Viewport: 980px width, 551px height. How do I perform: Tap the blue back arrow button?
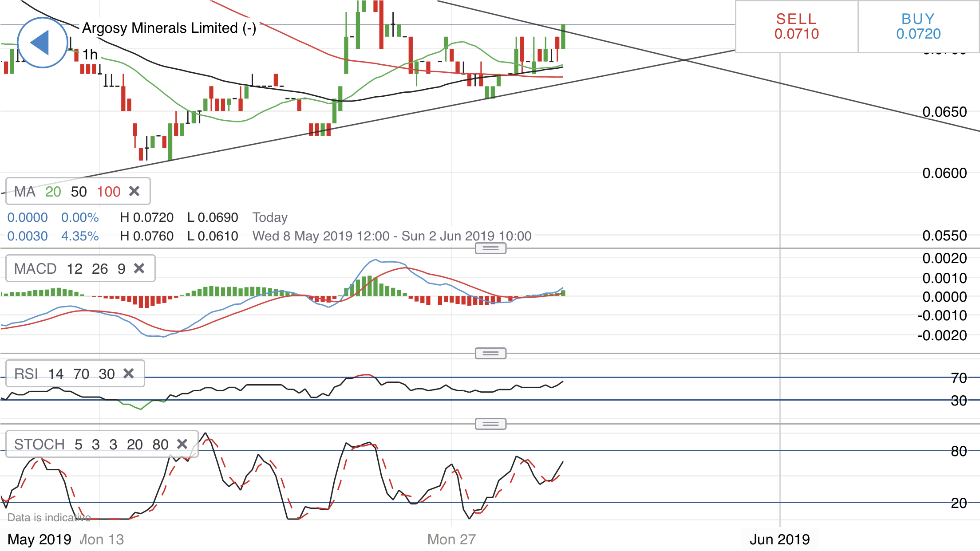click(43, 43)
